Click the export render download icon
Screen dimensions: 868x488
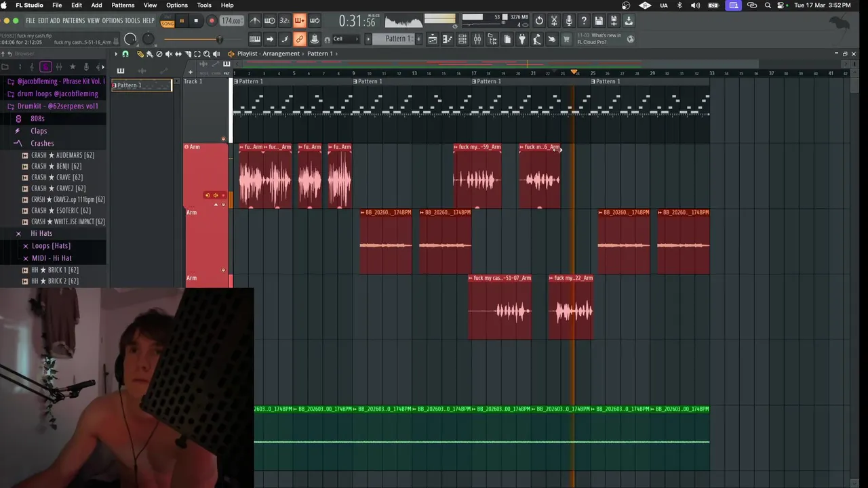629,21
